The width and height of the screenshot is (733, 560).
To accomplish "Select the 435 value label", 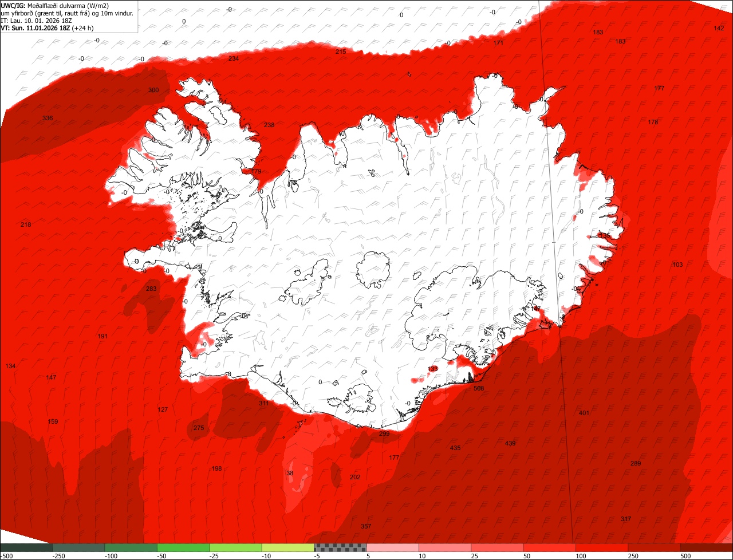I will tap(455, 448).
